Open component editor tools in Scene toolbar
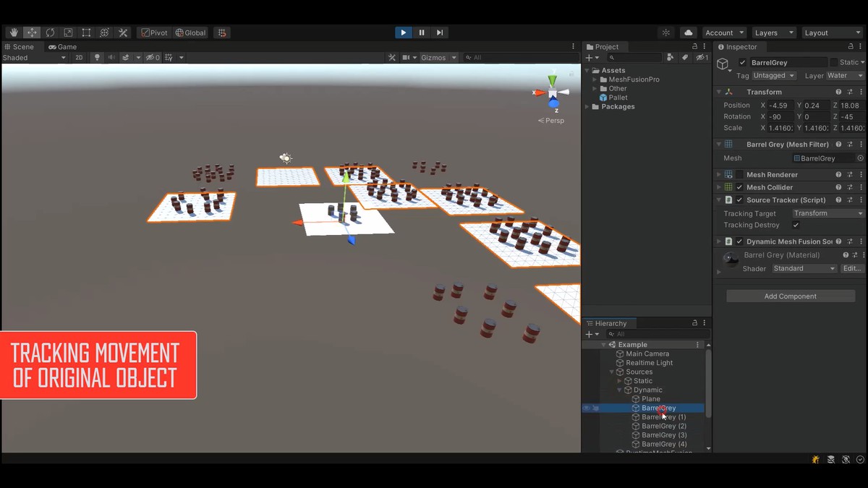Viewport: 868px width, 488px height. (392, 57)
